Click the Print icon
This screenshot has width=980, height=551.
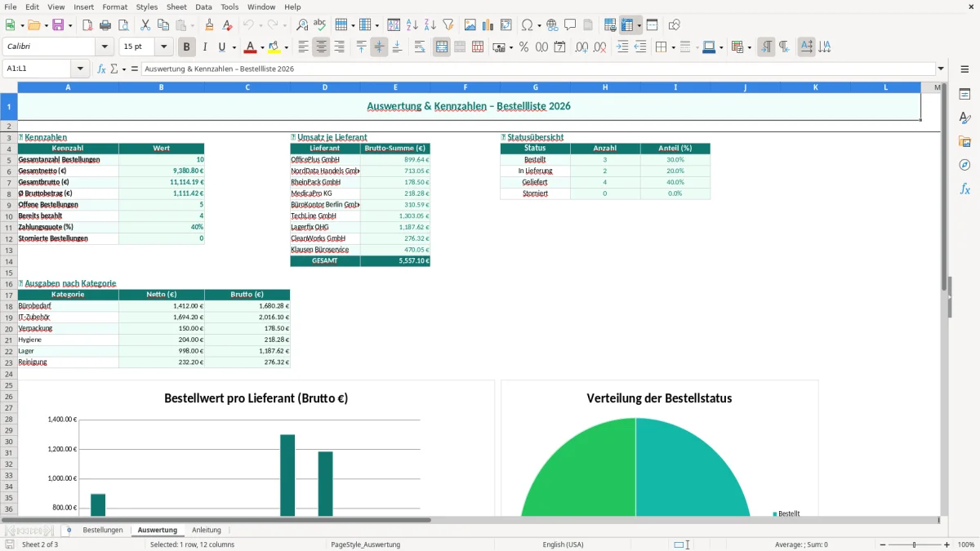coord(105,25)
